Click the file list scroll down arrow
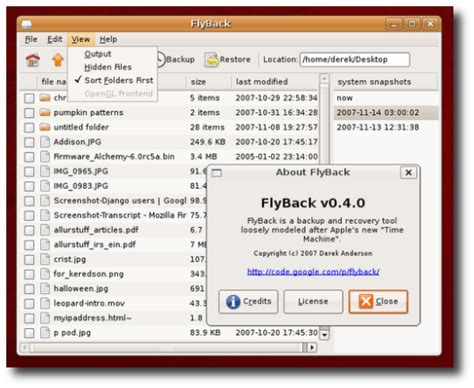This screenshot has width=474, height=388. 325,334
